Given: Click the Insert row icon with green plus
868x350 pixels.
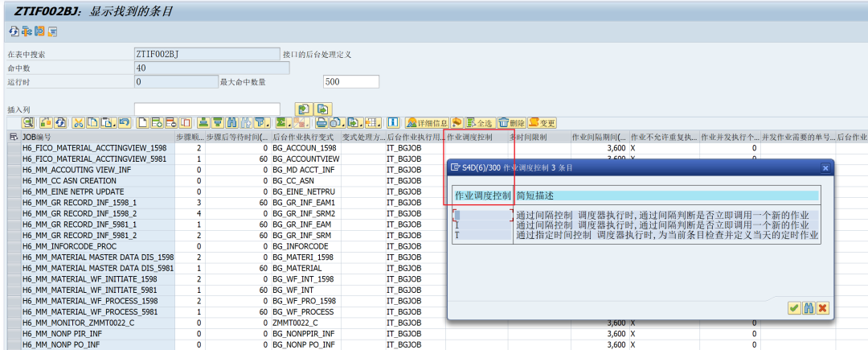Looking at the screenshot, I should click(157, 122).
